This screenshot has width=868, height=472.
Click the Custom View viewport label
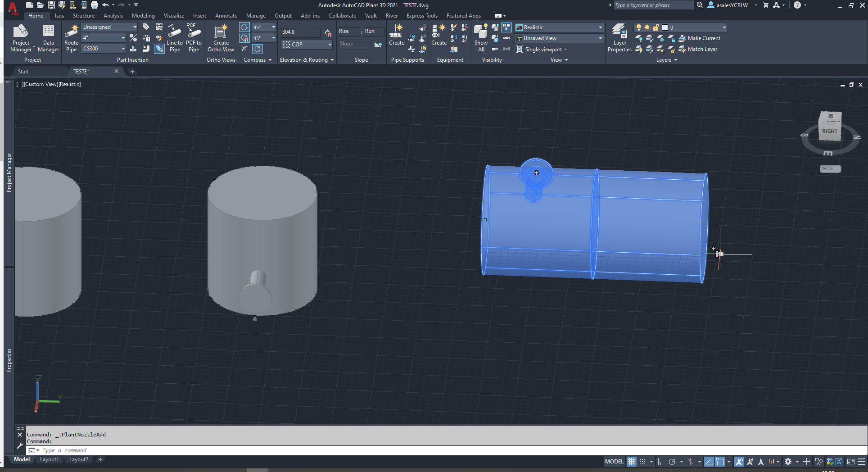41,84
